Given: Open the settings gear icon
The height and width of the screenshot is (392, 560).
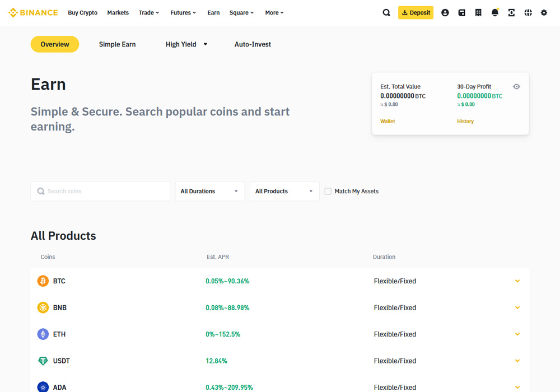Looking at the screenshot, I should click(x=544, y=12).
